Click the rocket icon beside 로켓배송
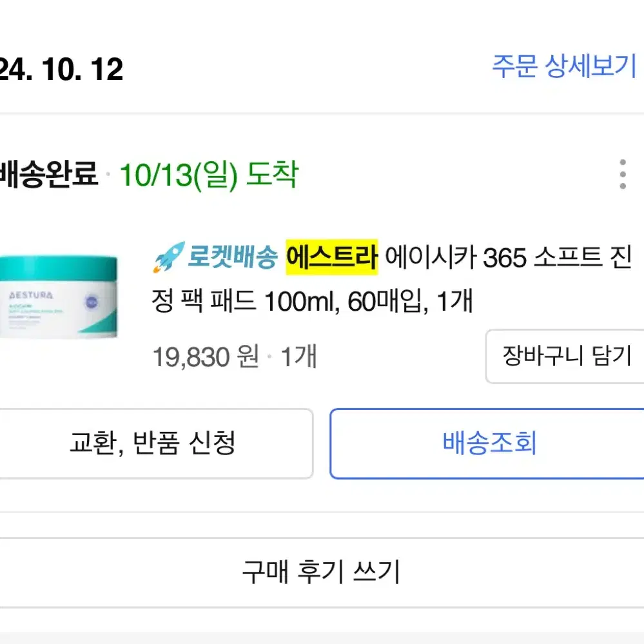This screenshot has width=644, height=644. (169, 257)
